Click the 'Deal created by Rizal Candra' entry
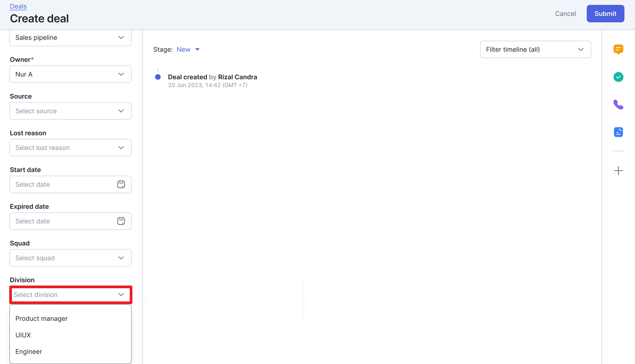Viewport: 635px width, 364px height. pyautogui.click(x=212, y=77)
